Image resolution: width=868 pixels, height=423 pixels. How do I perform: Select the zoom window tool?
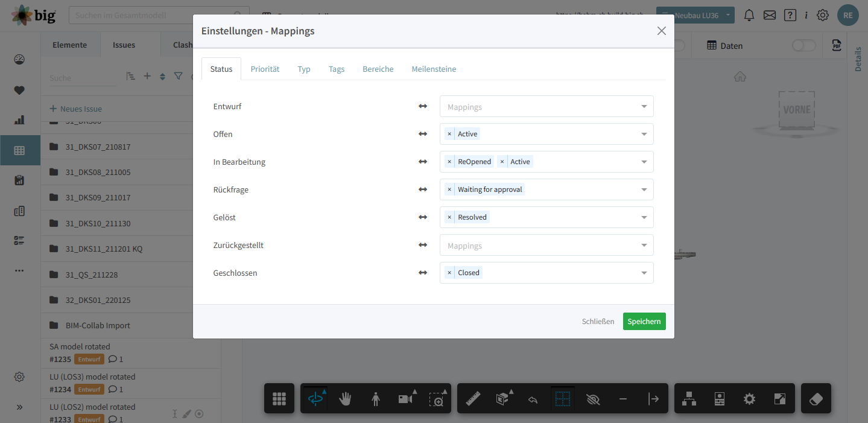coord(437,398)
